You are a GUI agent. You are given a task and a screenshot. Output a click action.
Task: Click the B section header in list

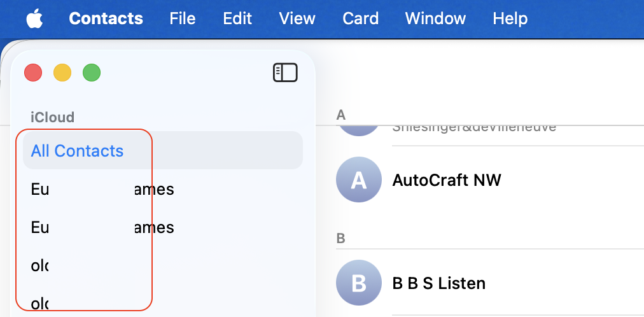pos(340,239)
